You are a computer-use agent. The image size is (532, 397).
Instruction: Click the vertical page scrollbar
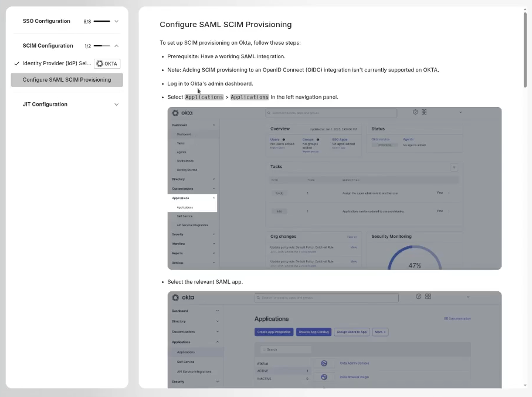pos(525,50)
